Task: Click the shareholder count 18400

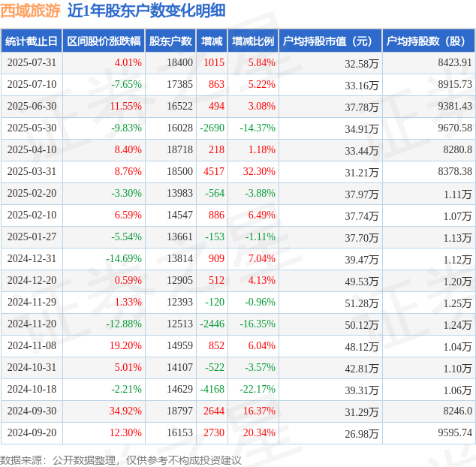Action: 179,62
